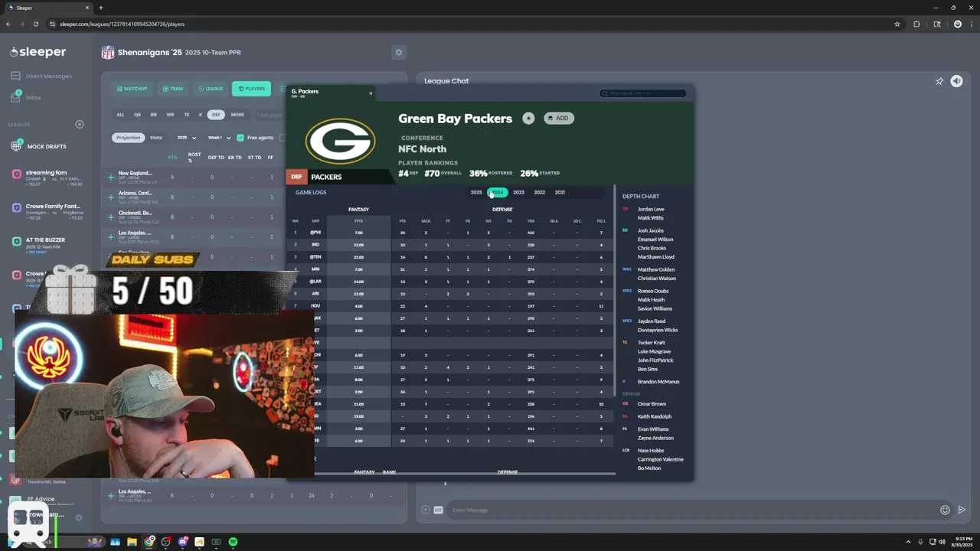Open the League tab

(x=210, y=89)
